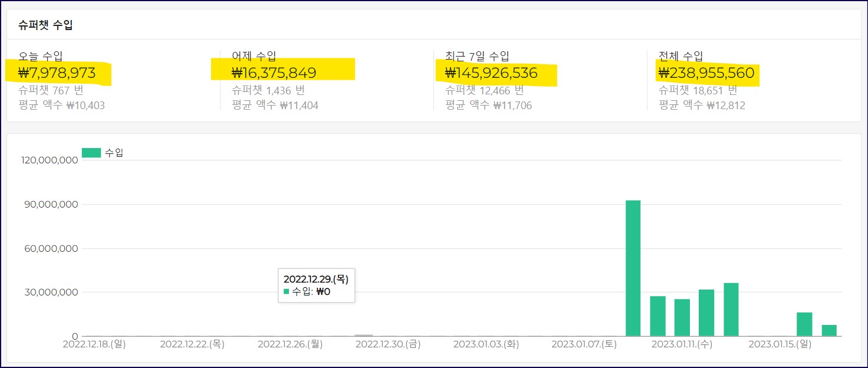Select the total amount ₩238,955,560
Image resolution: width=868 pixels, height=368 pixels.
click(x=706, y=73)
